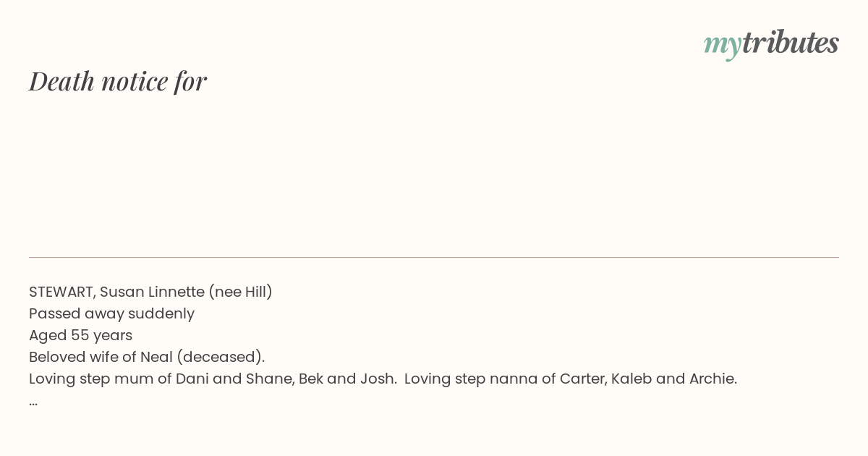Click the 'Death notice for' heading
Image resolution: width=868 pixels, height=456 pixels.
coord(118,81)
